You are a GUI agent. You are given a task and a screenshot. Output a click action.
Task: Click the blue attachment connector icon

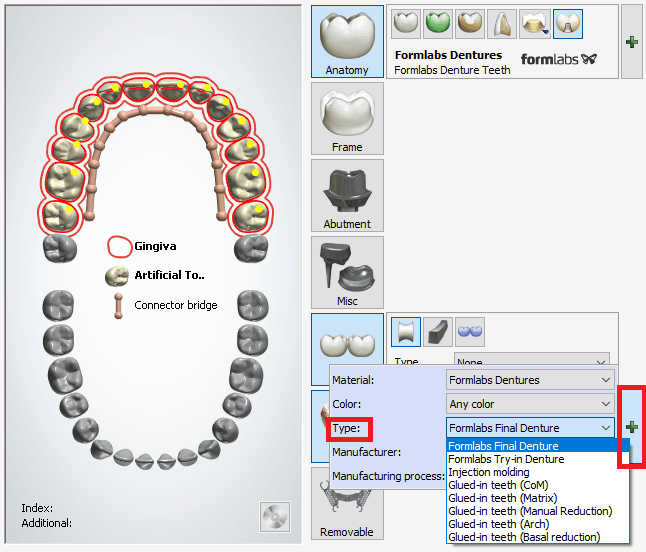(x=470, y=331)
